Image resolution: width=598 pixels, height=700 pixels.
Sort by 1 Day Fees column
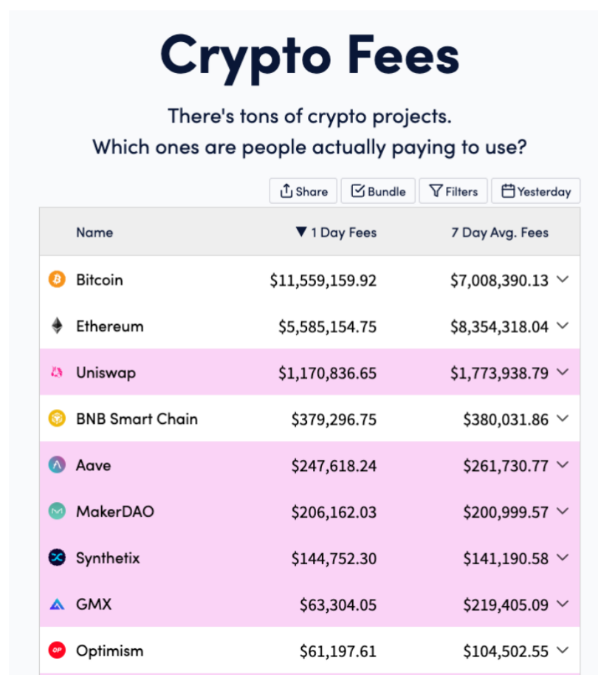(x=336, y=233)
